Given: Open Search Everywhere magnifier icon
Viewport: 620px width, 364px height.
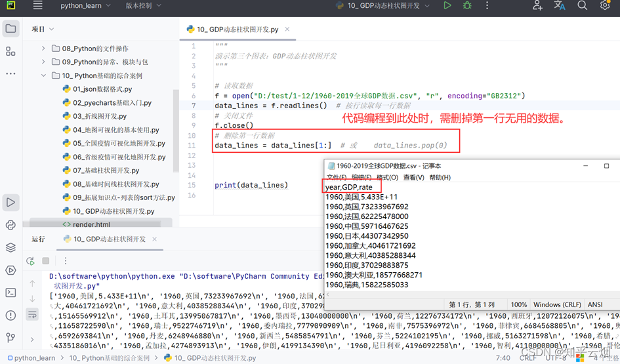Looking at the screenshot, I should pyautogui.click(x=582, y=5).
